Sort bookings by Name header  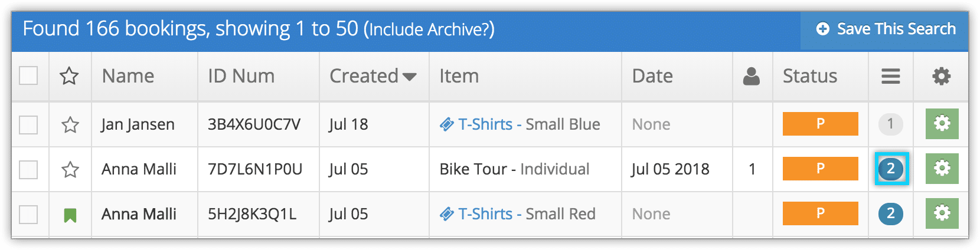(128, 76)
